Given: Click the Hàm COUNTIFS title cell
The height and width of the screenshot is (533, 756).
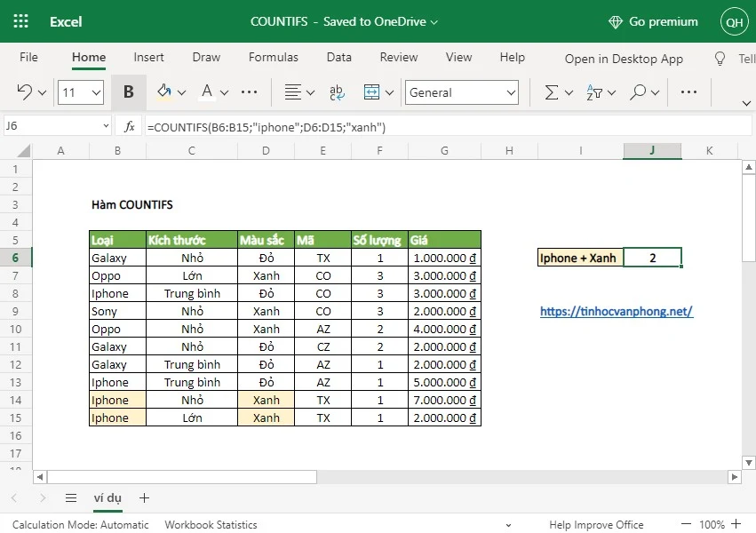Looking at the screenshot, I should click(x=131, y=205).
